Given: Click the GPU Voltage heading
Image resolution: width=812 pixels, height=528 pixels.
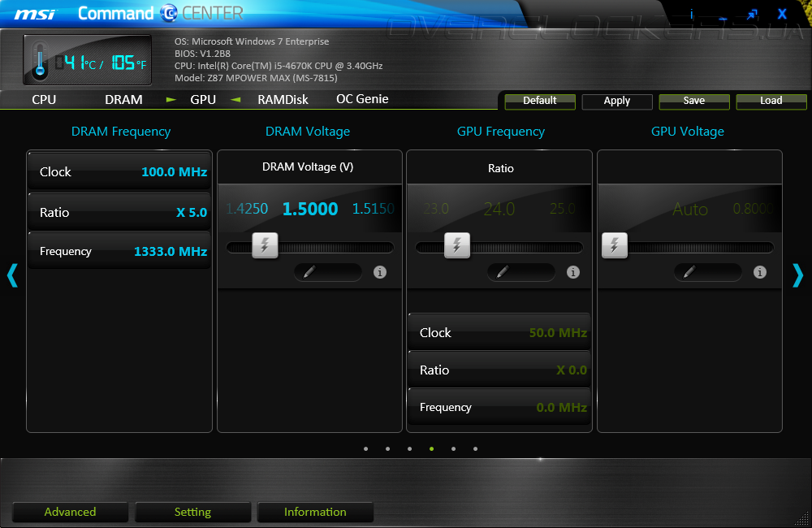Looking at the screenshot, I should point(687,132).
